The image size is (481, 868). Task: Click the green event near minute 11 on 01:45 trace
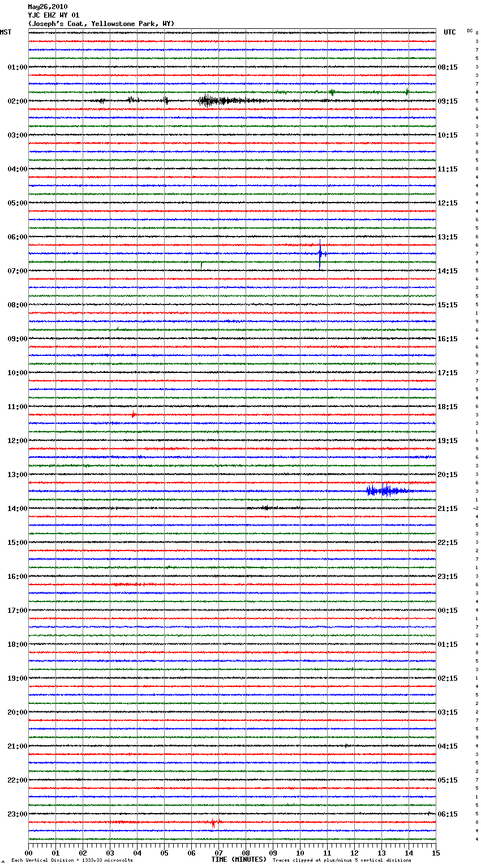point(332,92)
